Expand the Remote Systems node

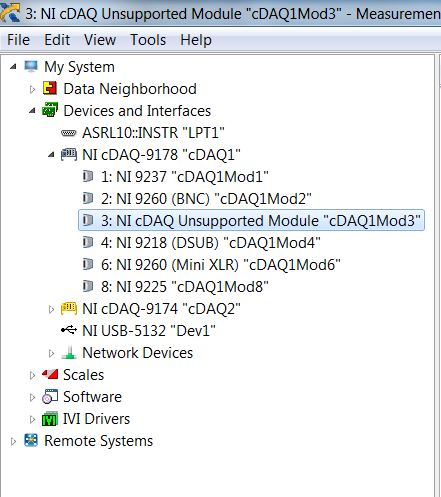tap(13, 441)
